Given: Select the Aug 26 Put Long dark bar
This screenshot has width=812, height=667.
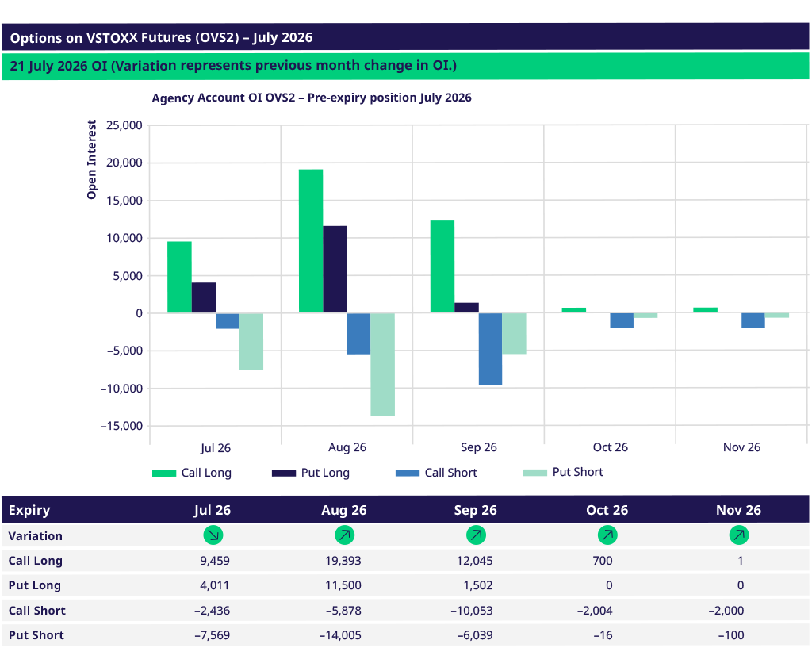Looking at the screenshot, I should [335, 270].
